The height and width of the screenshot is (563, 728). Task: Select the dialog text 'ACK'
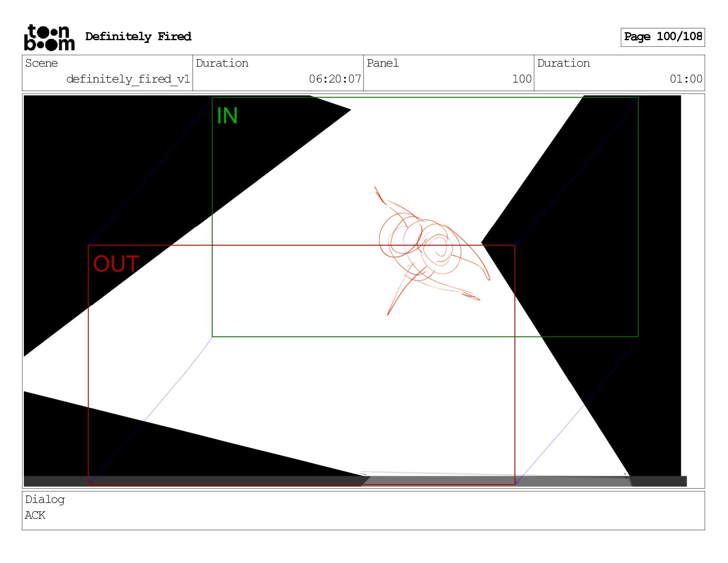click(x=35, y=515)
